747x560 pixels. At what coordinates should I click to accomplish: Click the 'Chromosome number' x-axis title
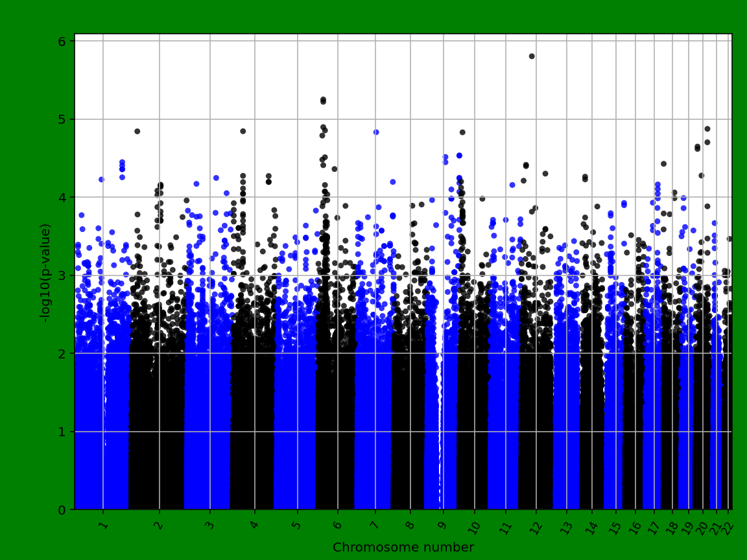click(403, 548)
